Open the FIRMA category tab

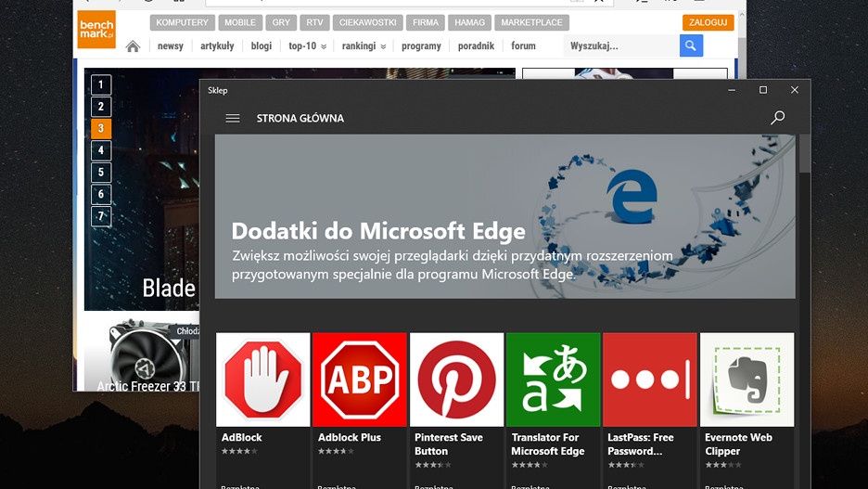[x=425, y=22]
